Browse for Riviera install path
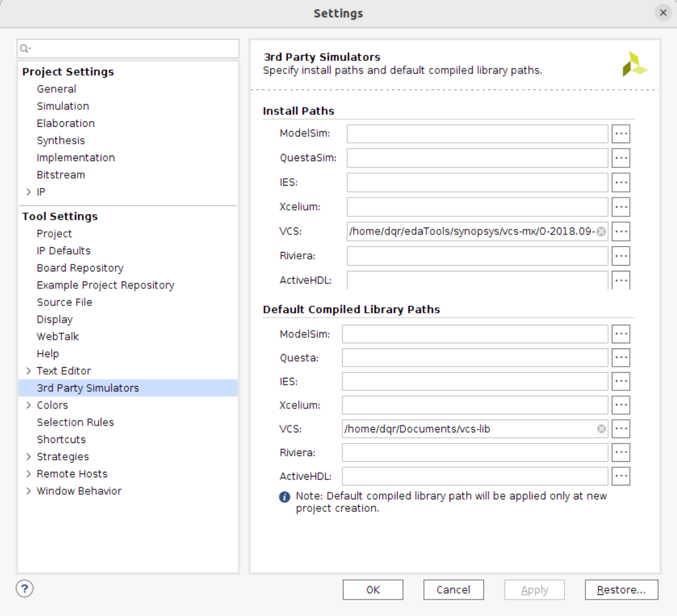This screenshot has height=616, width=677. (x=621, y=256)
